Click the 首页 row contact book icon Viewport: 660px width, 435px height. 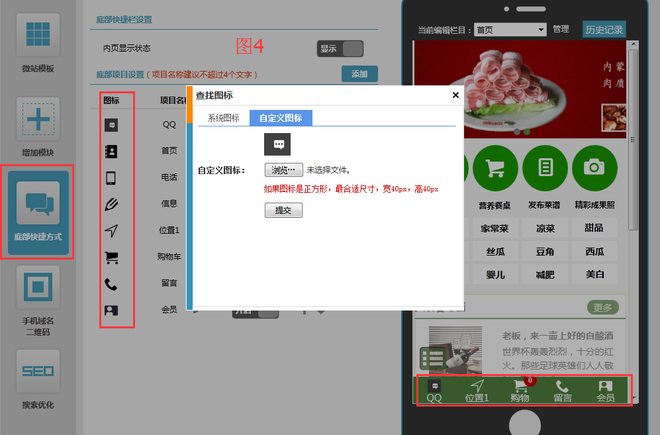tap(111, 152)
